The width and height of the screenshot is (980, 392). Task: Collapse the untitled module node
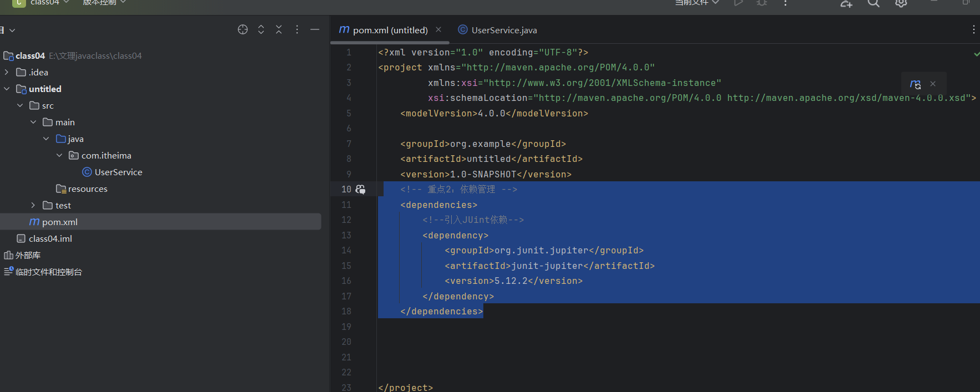click(x=7, y=89)
